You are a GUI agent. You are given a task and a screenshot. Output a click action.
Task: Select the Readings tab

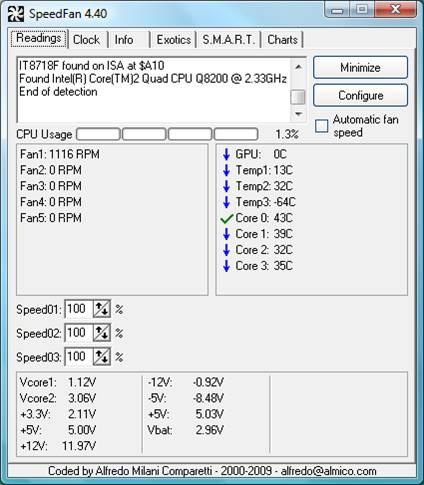pyautogui.click(x=39, y=39)
